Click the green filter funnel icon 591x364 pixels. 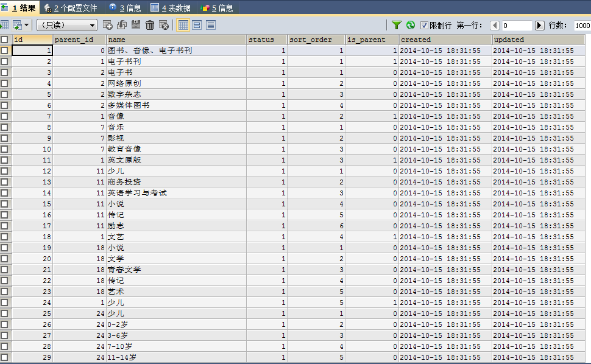(x=397, y=25)
